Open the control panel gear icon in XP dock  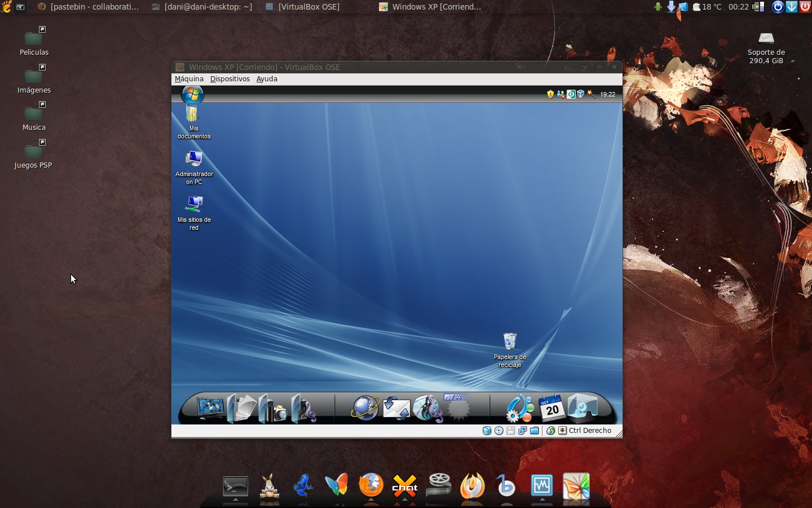click(x=520, y=409)
